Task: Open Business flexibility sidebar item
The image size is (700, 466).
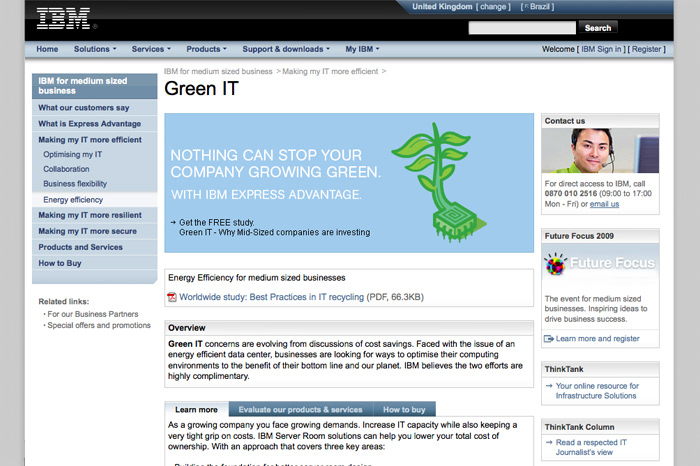Action: [75, 184]
